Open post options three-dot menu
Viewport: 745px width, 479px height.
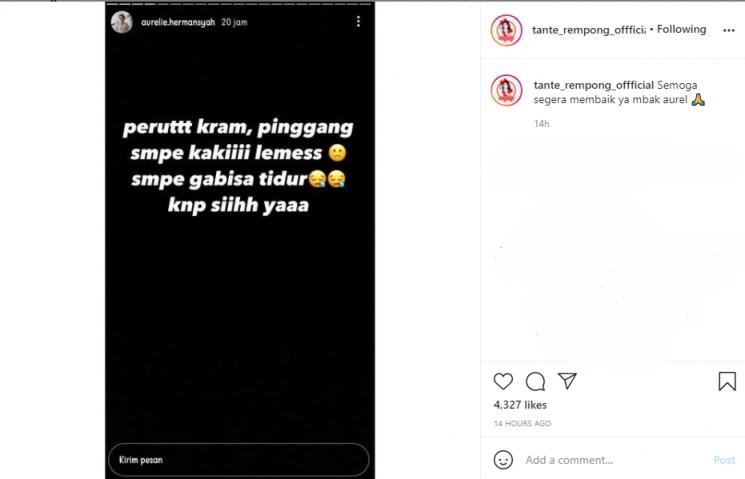click(x=728, y=30)
